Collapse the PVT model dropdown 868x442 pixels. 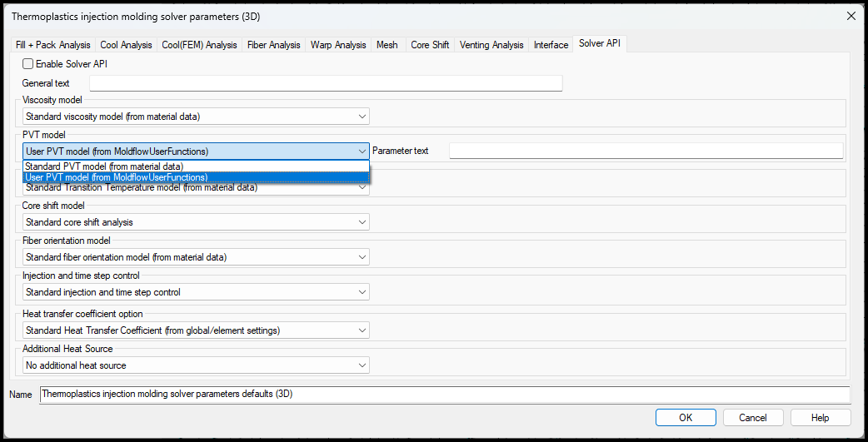(196, 151)
